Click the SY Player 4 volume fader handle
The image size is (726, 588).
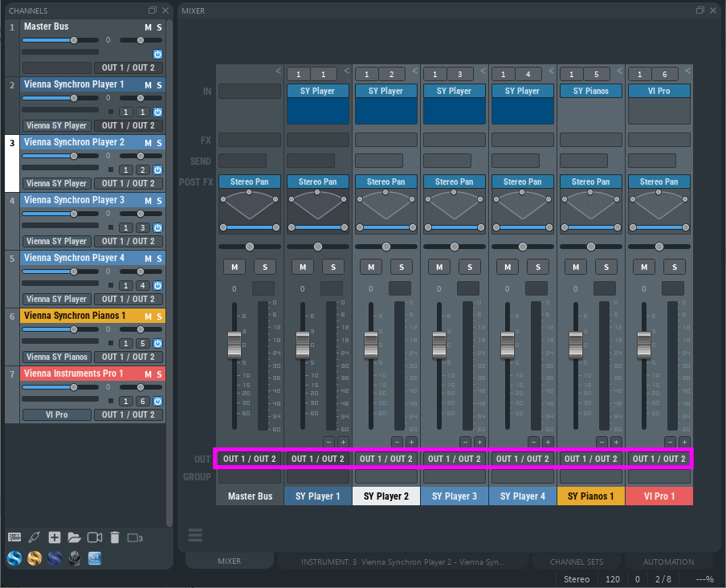(508, 345)
